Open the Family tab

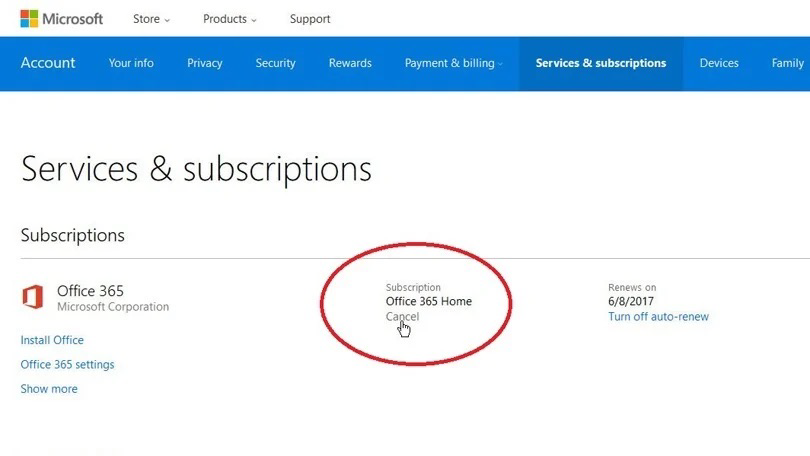pos(788,63)
